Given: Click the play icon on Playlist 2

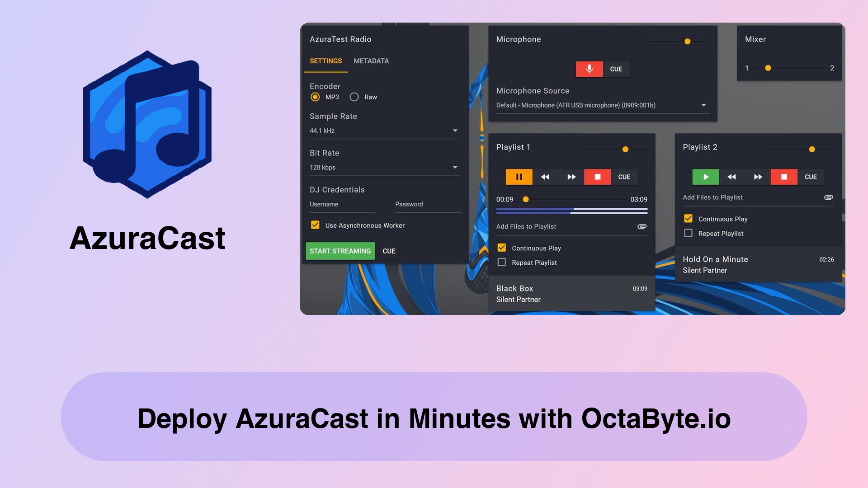Looking at the screenshot, I should [x=705, y=177].
